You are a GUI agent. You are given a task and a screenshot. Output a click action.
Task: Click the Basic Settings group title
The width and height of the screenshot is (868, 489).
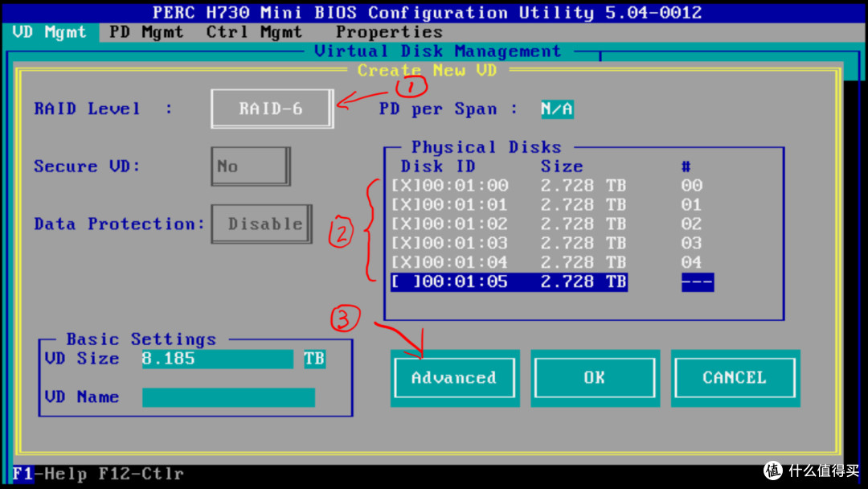click(141, 339)
